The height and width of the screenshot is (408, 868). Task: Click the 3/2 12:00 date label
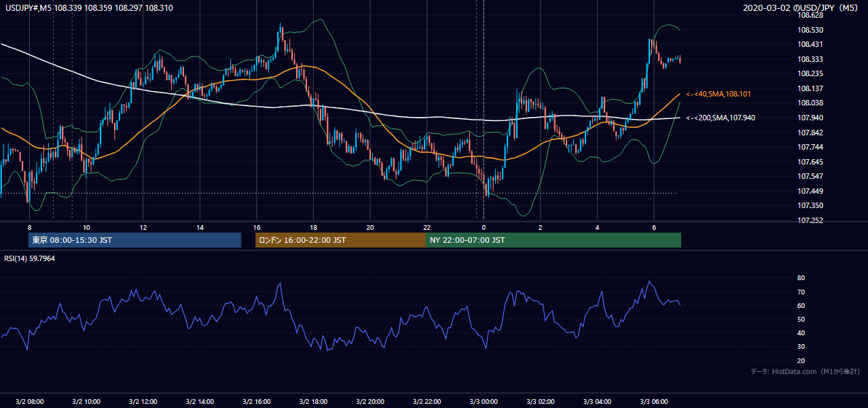click(x=143, y=402)
